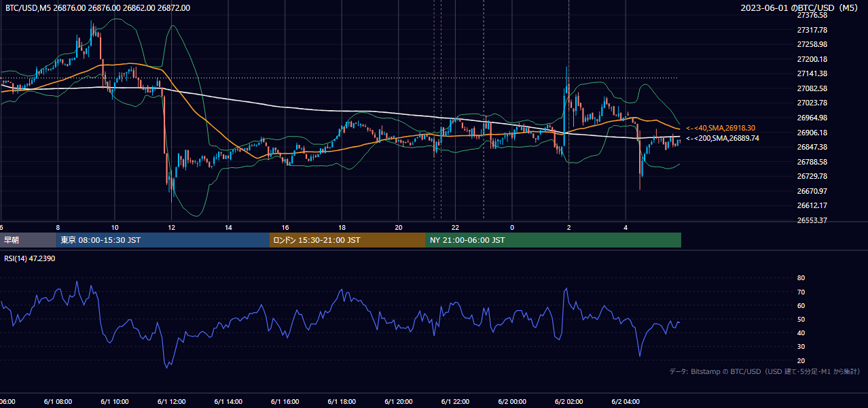868x408 pixels.
Task: Click the 6/1 22:00 time label
Action: point(455,402)
